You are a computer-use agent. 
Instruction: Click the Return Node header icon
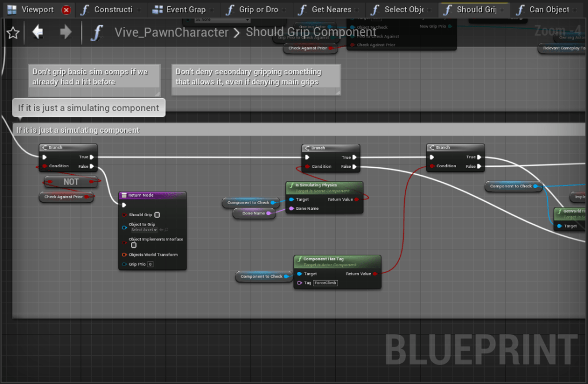[x=123, y=195]
